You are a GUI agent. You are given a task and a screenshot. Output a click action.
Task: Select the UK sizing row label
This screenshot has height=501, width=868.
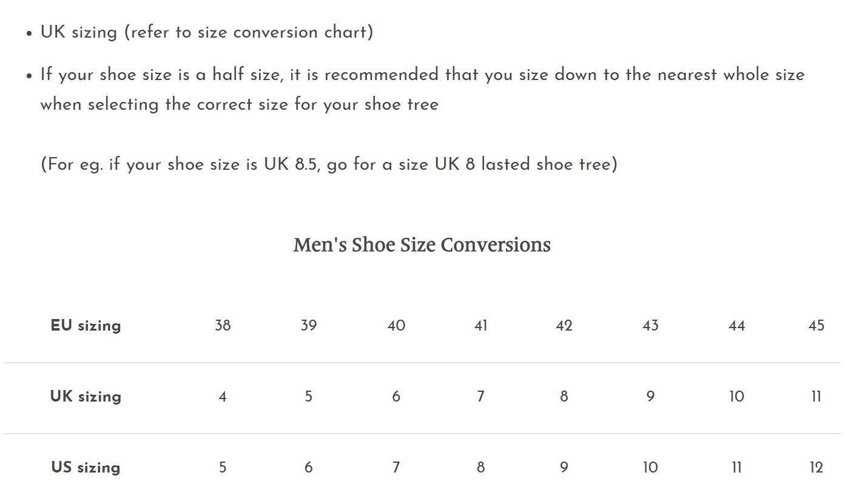[x=86, y=397]
